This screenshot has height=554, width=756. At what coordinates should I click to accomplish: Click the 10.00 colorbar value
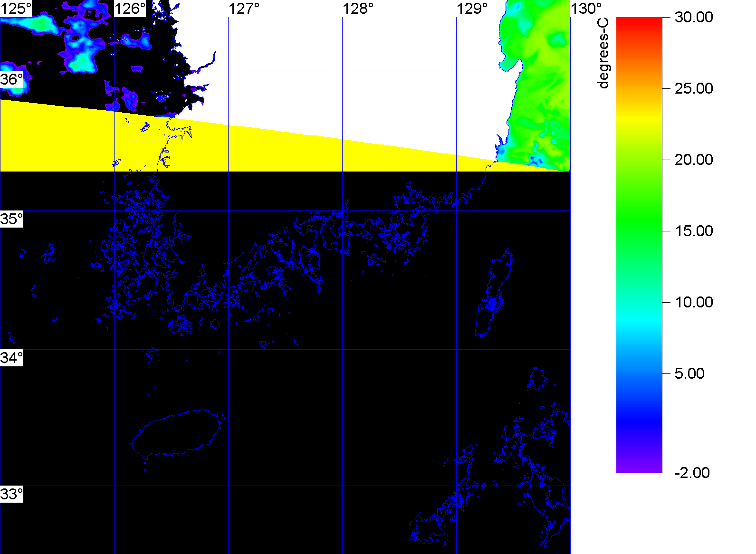coord(694,302)
